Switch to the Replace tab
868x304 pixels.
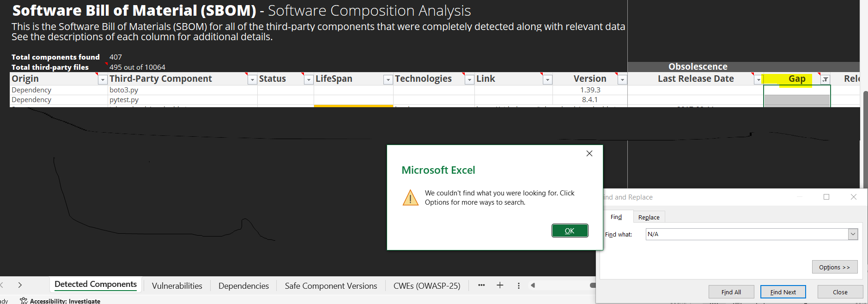(x=649, y=217)
